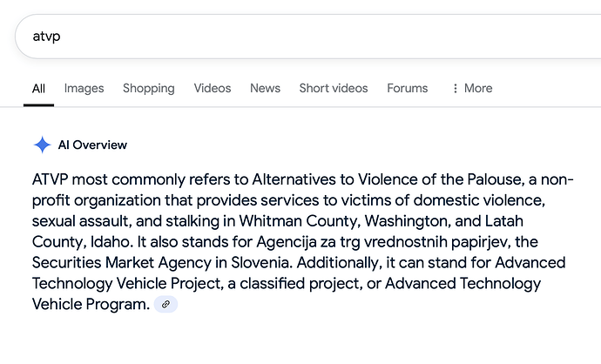
Task: Click the phrase 'Alternatives to Violence of the Palouse'
Action: coord(387,179)
